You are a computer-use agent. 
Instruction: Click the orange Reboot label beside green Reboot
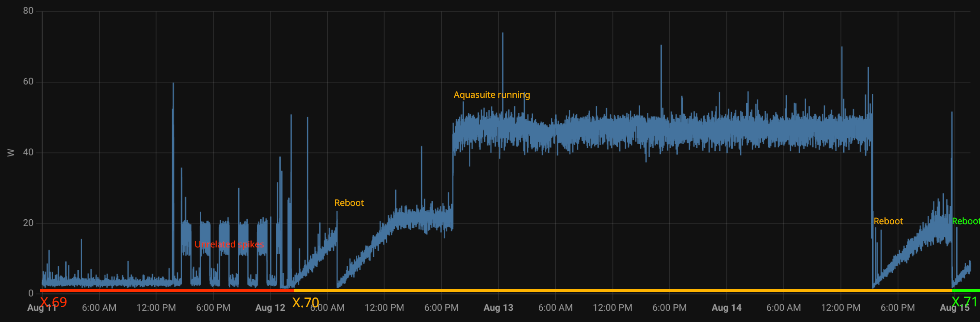(888, 221)
